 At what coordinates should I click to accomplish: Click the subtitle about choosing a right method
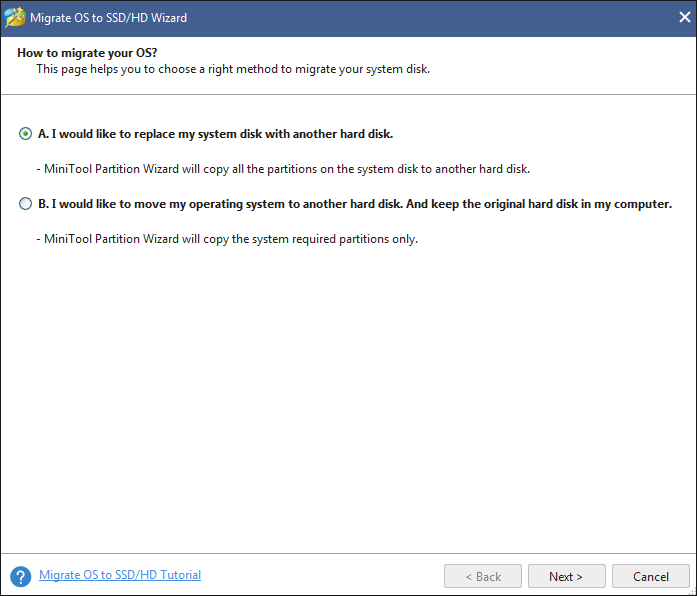tap(233, 69)
